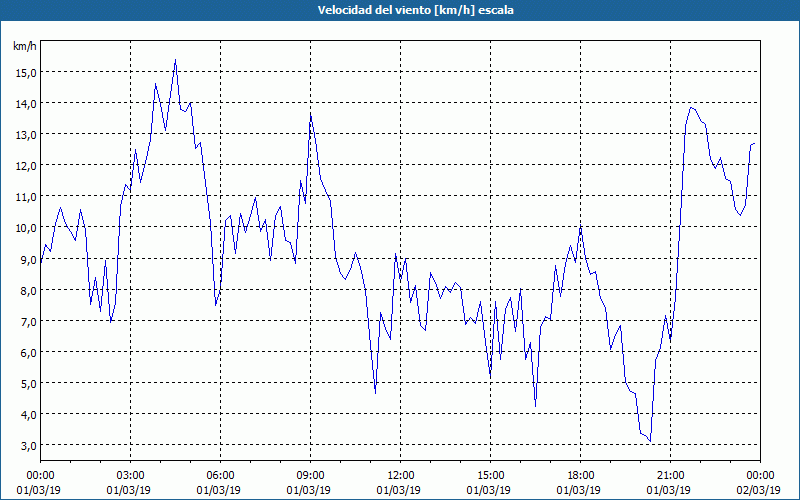Click the 5,0 value on the vertical axis

coord(28,384)
